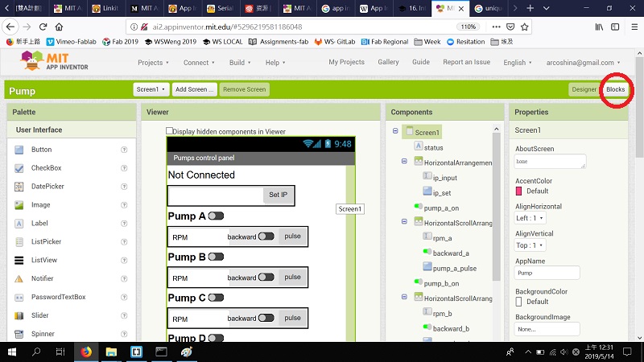Collapse second HorizontalScrollArrangement node

pos(404,297)
